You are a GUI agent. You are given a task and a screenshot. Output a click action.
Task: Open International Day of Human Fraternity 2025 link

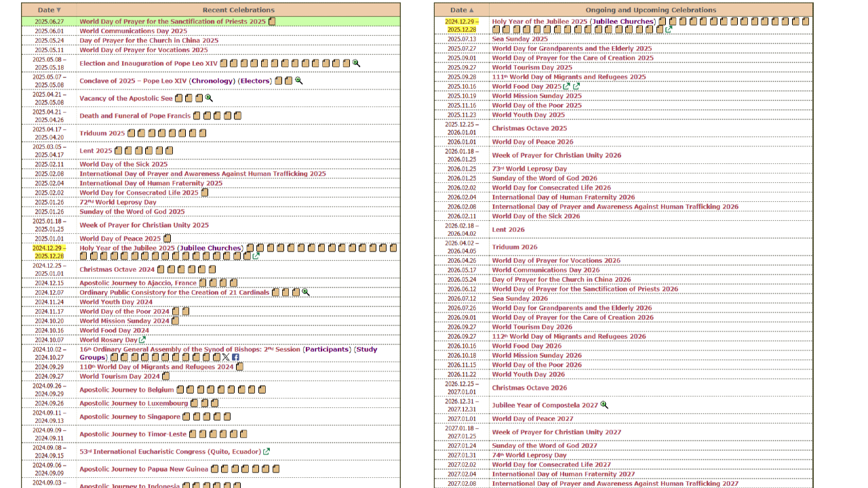151,184
